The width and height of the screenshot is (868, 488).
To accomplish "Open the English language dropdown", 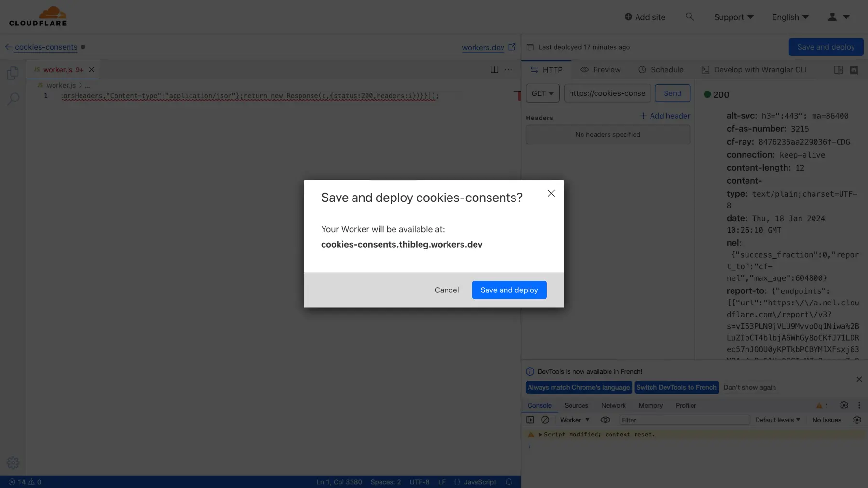I will [790, 17].
